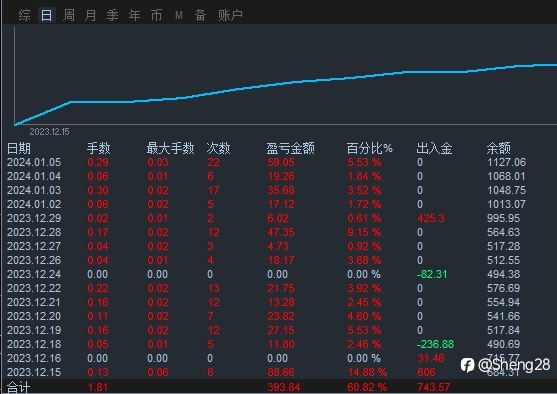Click the 2023.12.15 chart date label
This screenshot has height=394, width=557.
pyautogui.click(x=49, y=132)
